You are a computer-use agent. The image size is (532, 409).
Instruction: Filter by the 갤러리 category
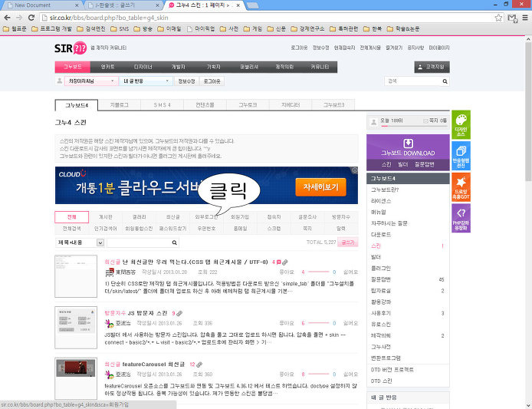pos(139,217)
